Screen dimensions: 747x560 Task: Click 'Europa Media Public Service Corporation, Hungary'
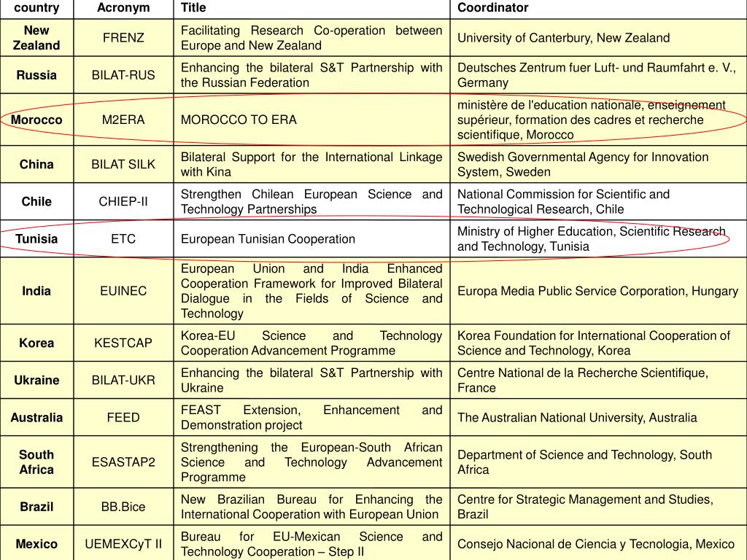coord(598,291)
